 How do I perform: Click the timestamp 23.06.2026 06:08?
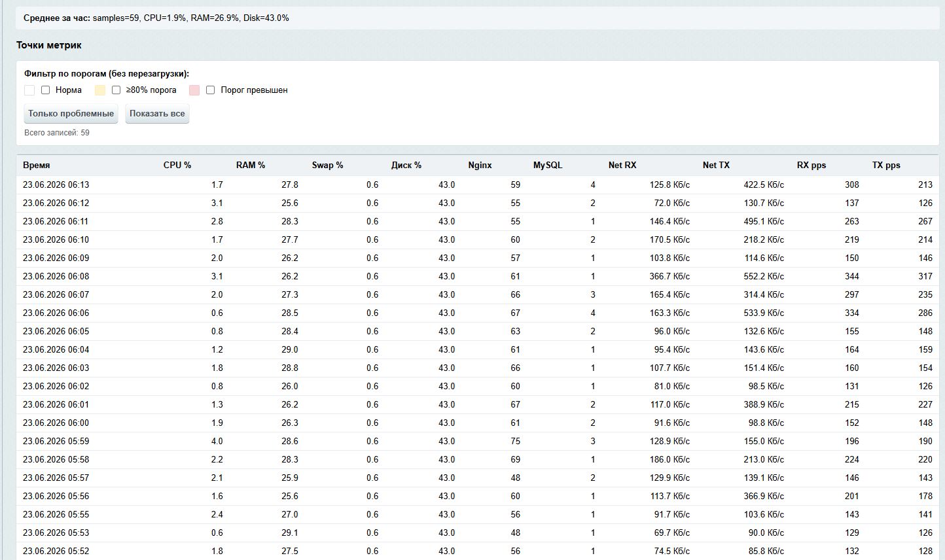tap(56, 277)
